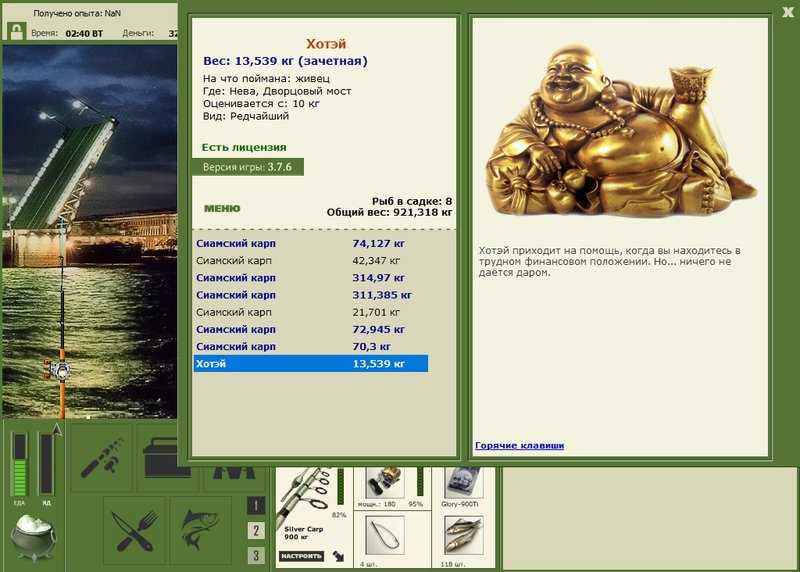Open the МЕНЮ menu
800x572 pixels.
tap(222, 208)
